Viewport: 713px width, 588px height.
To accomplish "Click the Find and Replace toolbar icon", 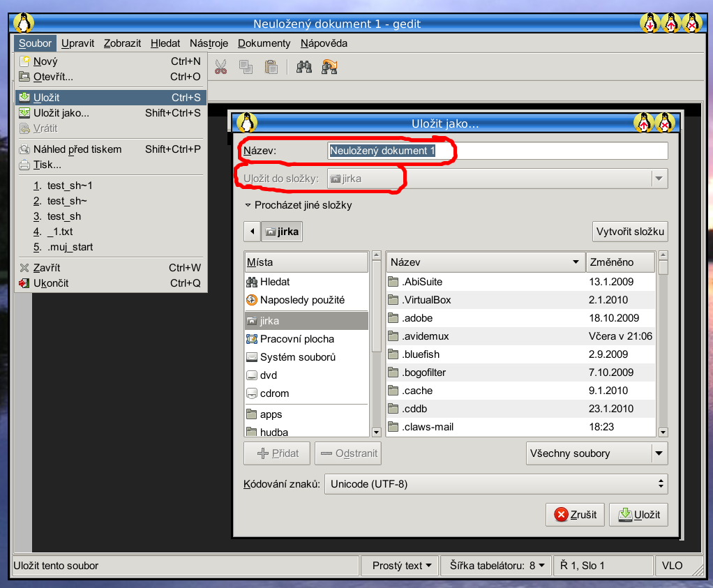I will 329,67.
